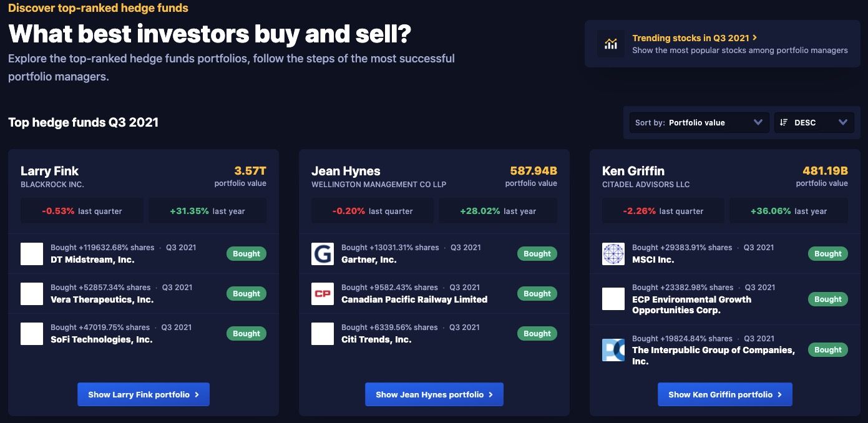
Task: Show Larry Fink portfolio
Action: click(x=144, y=394)
